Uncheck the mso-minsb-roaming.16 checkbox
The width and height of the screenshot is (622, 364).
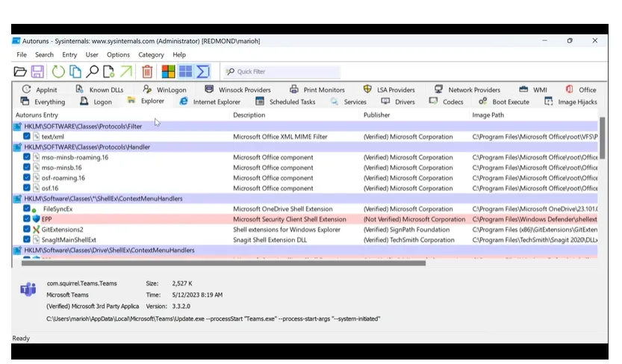27,157
